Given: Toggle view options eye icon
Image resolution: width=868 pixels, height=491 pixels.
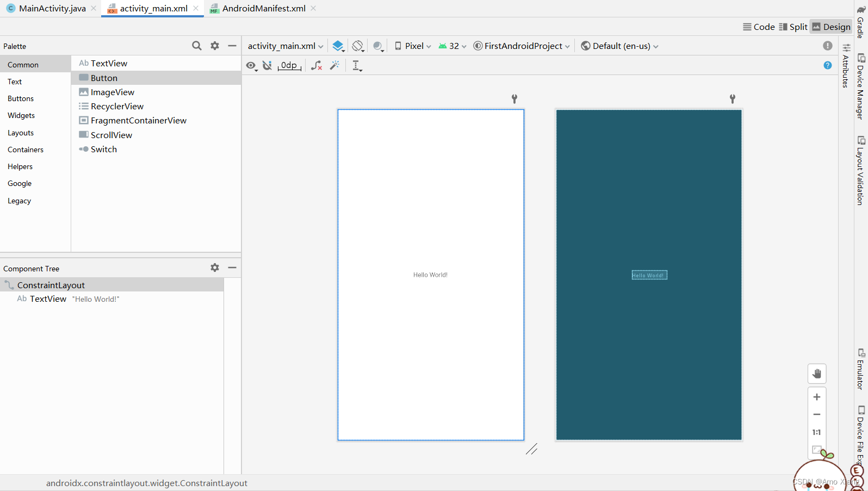Looking at the screenshot, I should (x=251, y=66).
